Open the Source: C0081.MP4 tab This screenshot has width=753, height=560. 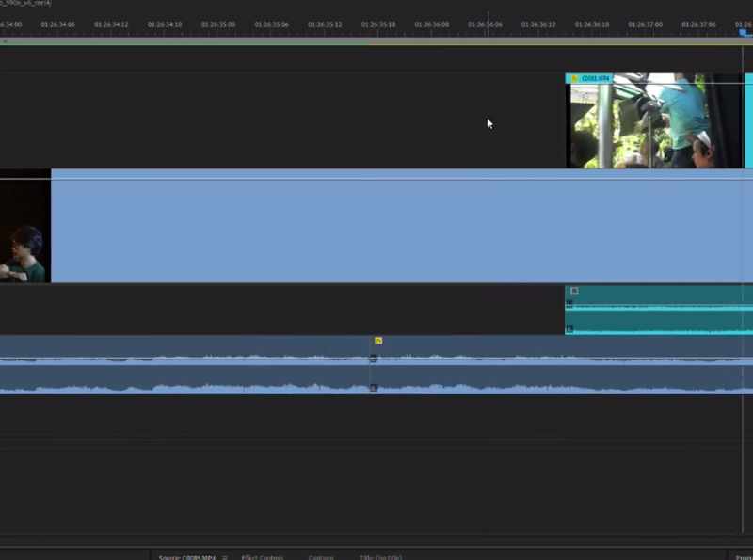pos(186,557)
